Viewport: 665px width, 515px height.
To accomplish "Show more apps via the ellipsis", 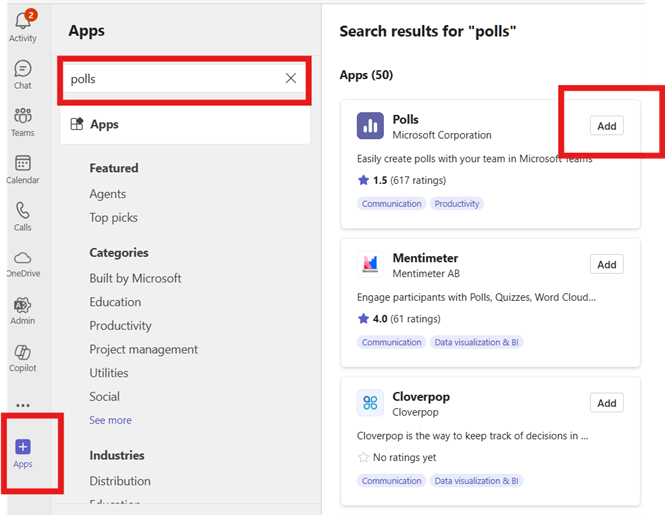I will (22, 405).
